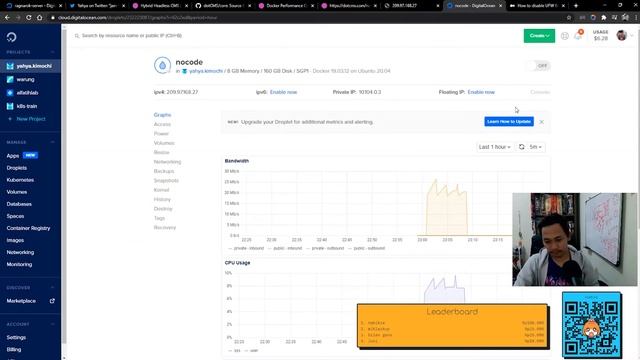The height and width of the screenshot is (360, 640).
Task: Open Networking in Manage sidebar
Action: [20, 252]
